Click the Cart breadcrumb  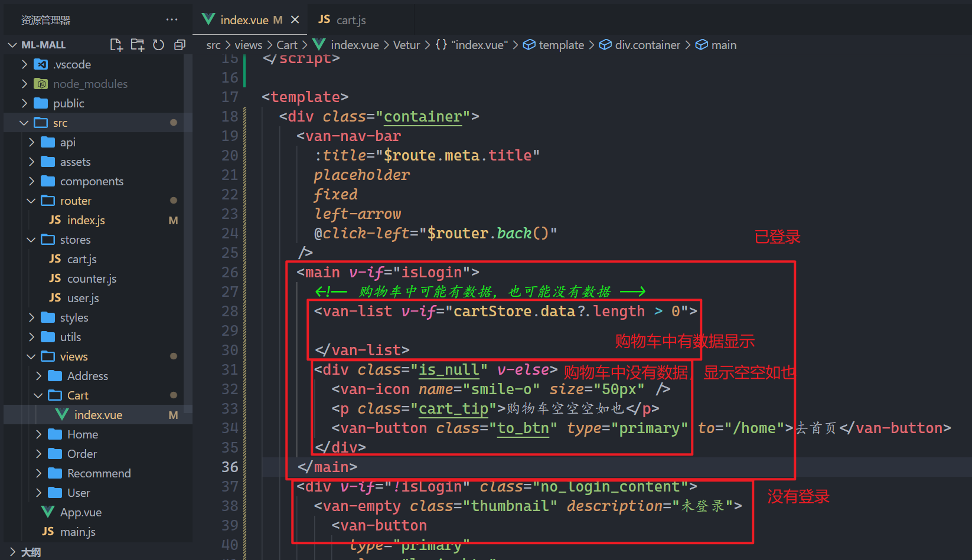pyautogui.click(x=287, y=45)
